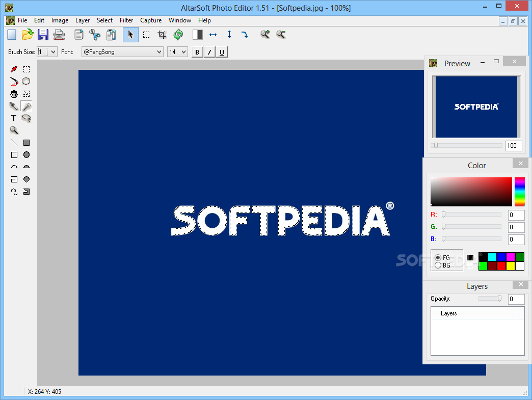Choose the outlined rectangle shape tool
This screenshot has height=400, width=532.
[x=14, y=155]
